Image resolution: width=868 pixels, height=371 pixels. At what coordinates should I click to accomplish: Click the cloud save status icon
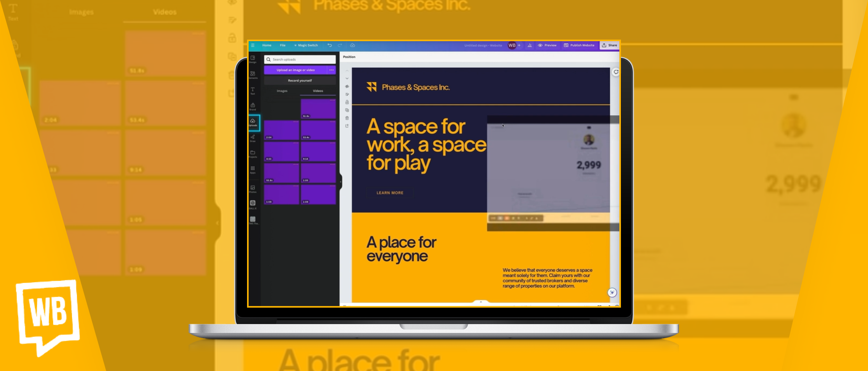(x=352, y=45)
